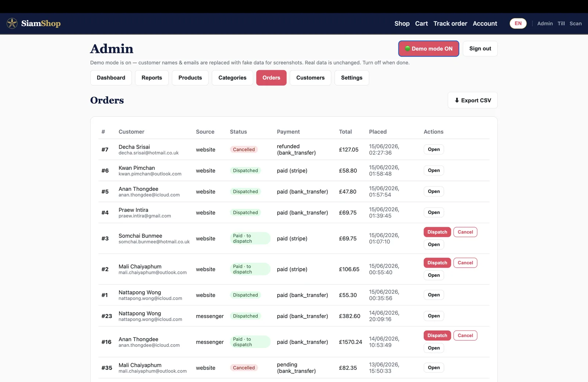Dispatch order #3 for Somchai Bunmee
Viewport: 588px width, 382px height.
tap(437, 232)
